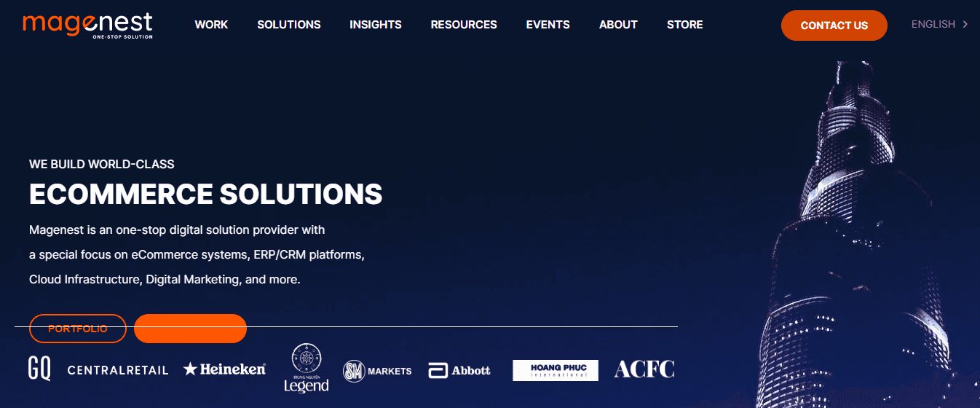Expand the ENGLISH language selector
Screen dimensions: 980x408
click(939, 24)
